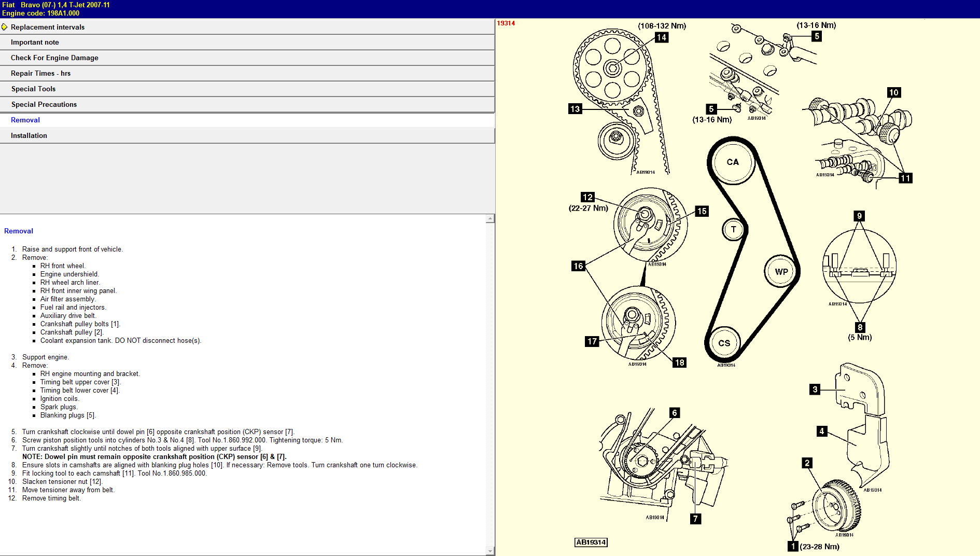Click diagram callout number 11 locking tool
Image resolution: width=980 pixels, height=556 pixels.
point(905,178)
